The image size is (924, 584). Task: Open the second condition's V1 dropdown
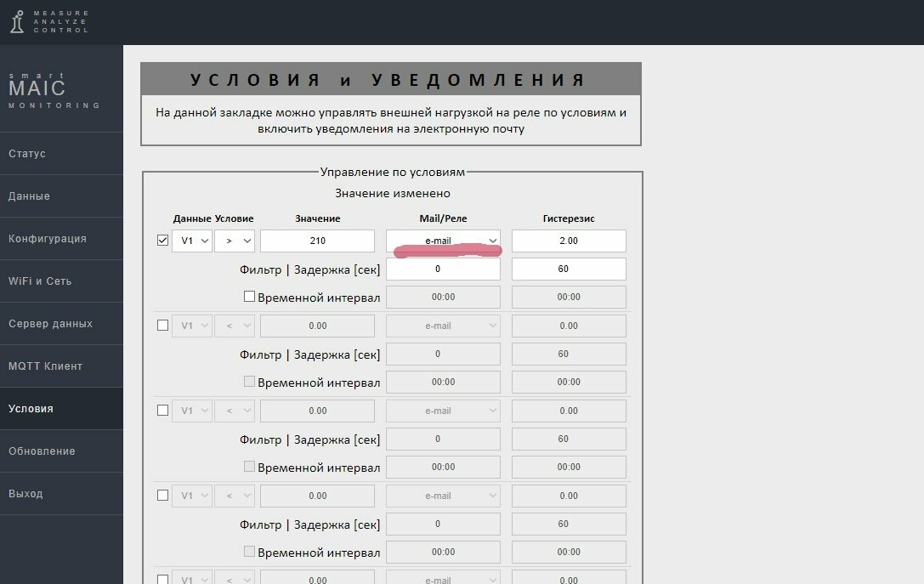pos(192,326)
